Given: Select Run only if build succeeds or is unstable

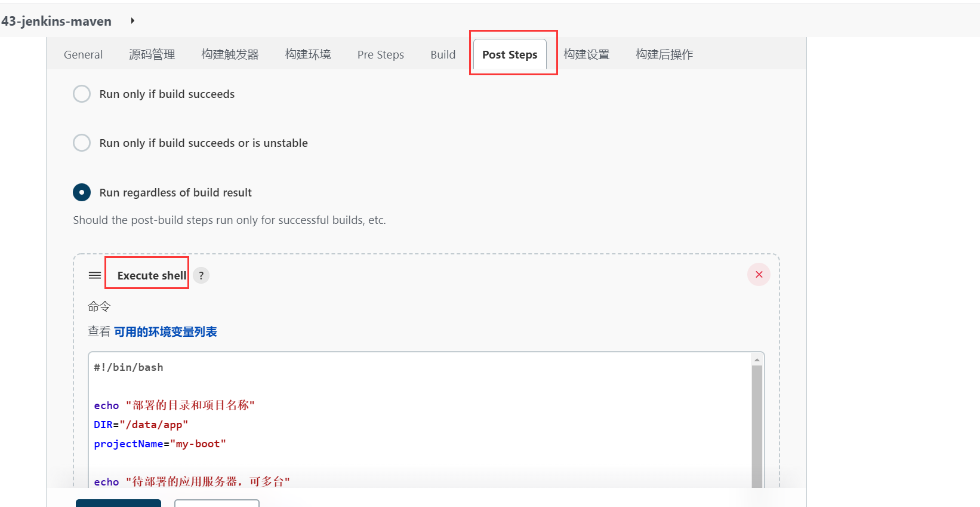Looking at the screenshot, I should coord(82,143).
